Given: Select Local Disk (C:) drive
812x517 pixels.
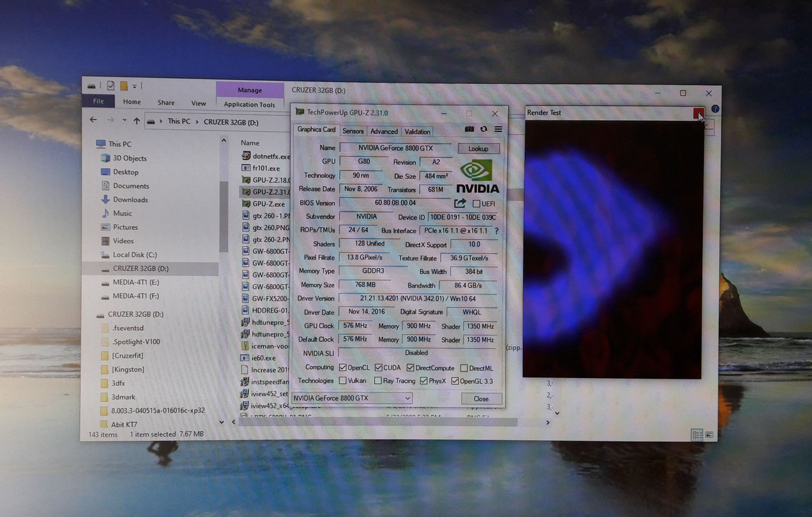Looking at the screenshot, I should (x=129, y=255).
